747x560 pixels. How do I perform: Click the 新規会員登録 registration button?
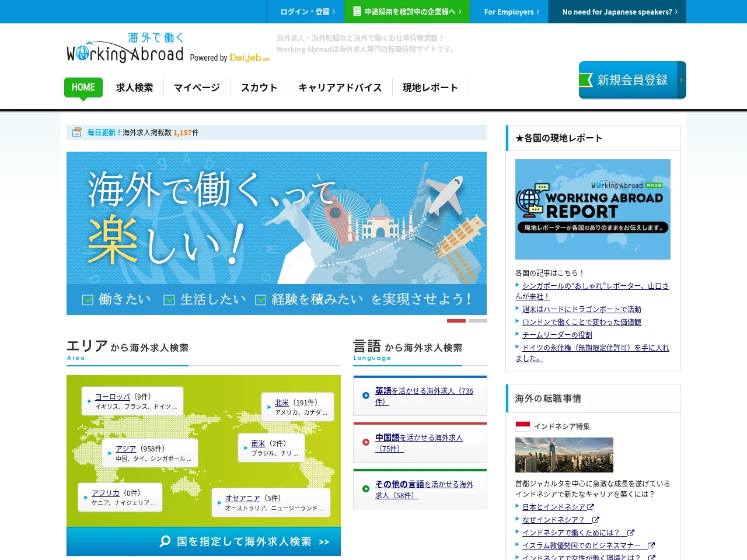pos(633,80)
